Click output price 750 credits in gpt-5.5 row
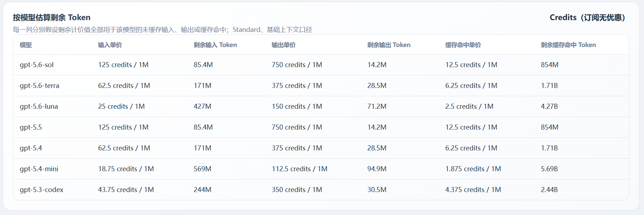This screenshot has height=215, width=644. (297, 127)
